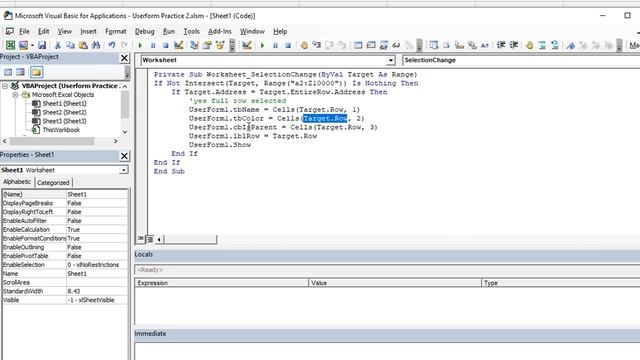Toggle Folders in the Project panel
Screen dimensions: 640x360
[x=36, y=72]
